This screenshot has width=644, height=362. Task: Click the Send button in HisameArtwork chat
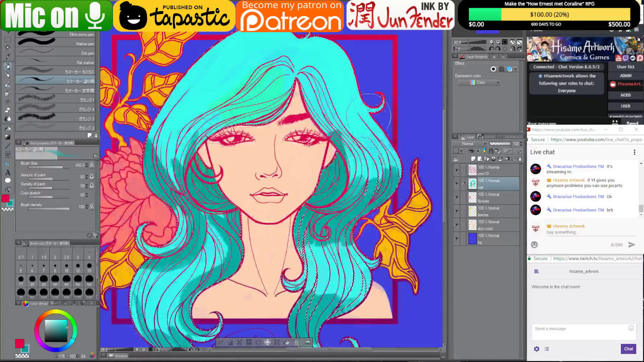pos(632,124)
